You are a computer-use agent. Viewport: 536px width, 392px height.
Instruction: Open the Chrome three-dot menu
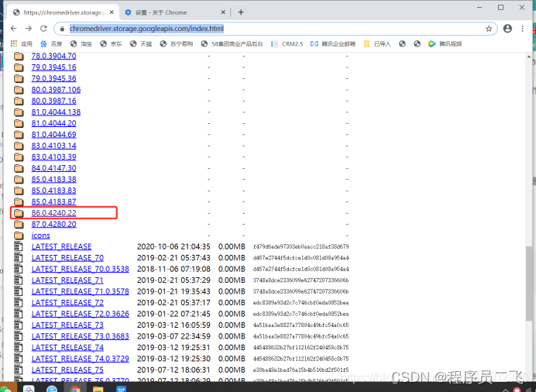[522, 29]
